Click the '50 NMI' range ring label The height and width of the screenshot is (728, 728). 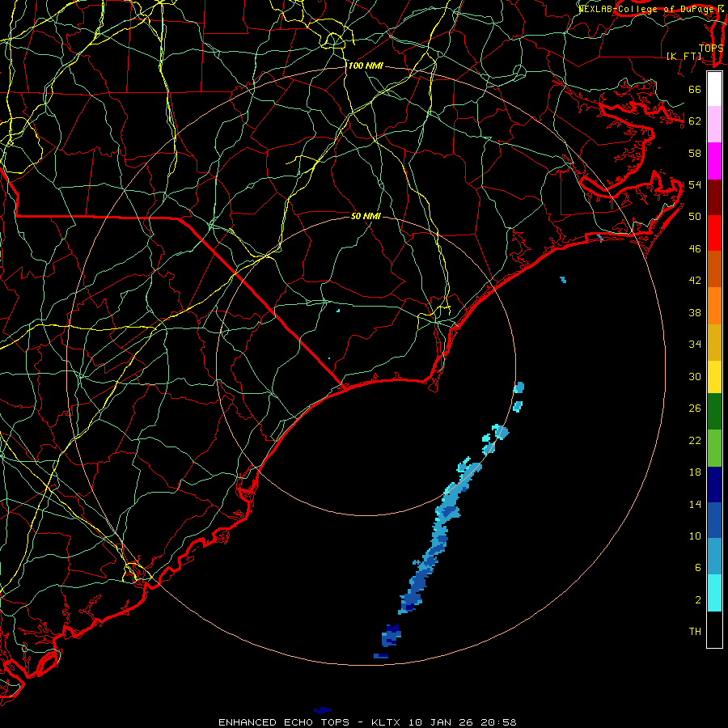[366, 216]
